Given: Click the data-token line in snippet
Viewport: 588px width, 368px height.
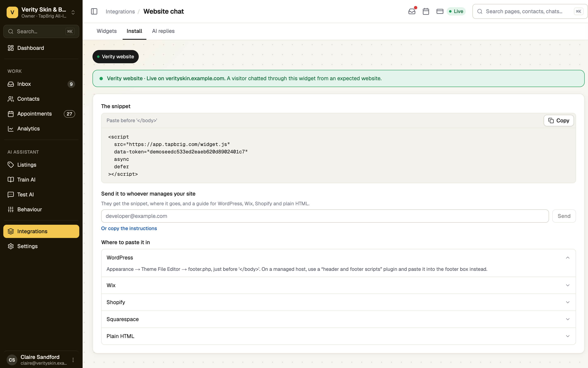Looking at the screenshot, I should pyautogui.click(x=181, y=152).
